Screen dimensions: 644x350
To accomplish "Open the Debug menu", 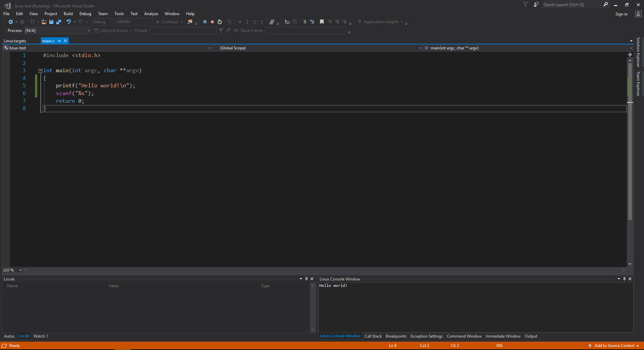I will [85, 13].
